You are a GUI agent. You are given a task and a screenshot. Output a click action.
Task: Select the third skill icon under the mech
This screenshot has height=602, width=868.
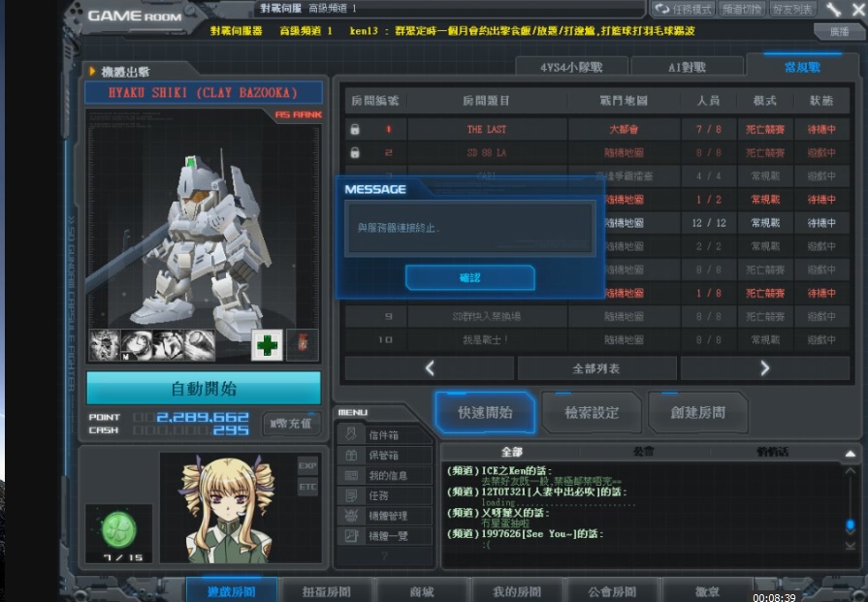pos(168,345)
